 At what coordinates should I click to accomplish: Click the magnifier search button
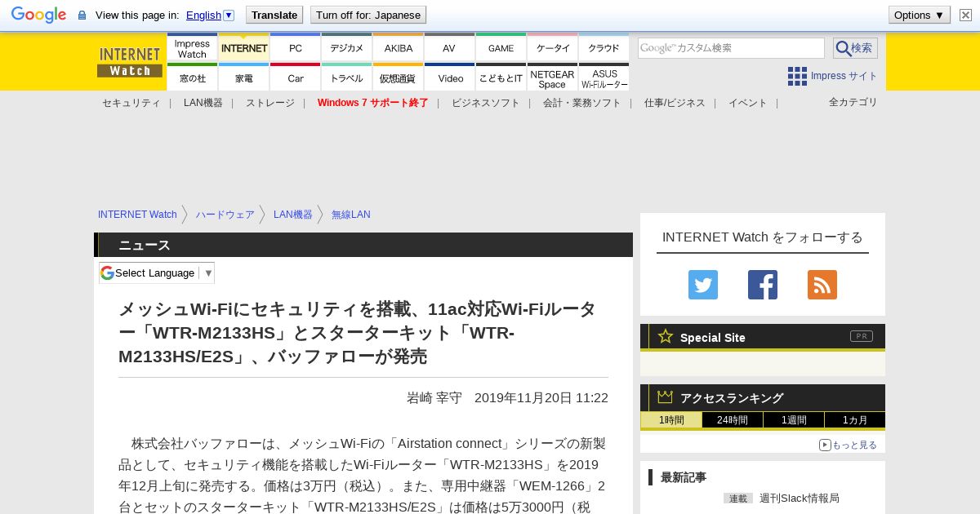pyautogui.click(x=855, y=48)
